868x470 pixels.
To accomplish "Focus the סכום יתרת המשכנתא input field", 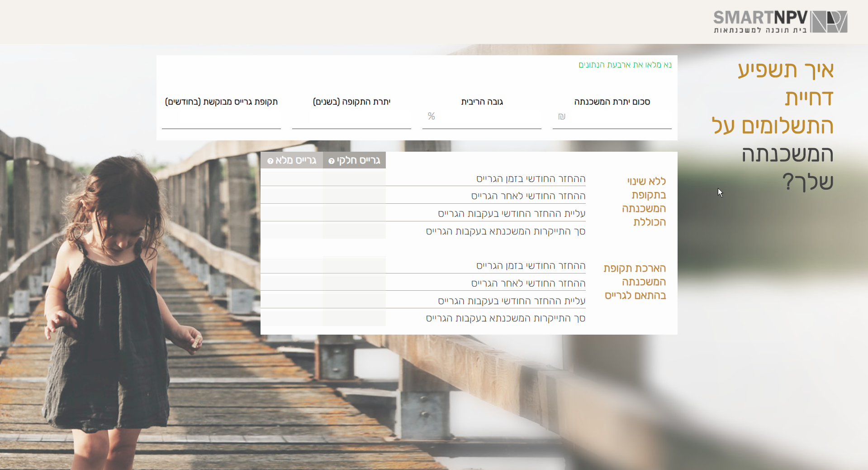I will click(x=612, y=118).
